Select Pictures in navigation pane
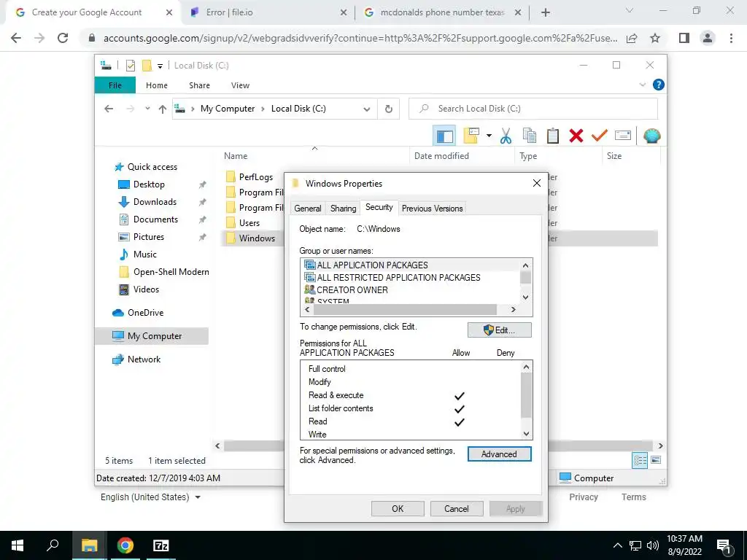This screenshot has width=747, height=560. (x=149, y=237)
